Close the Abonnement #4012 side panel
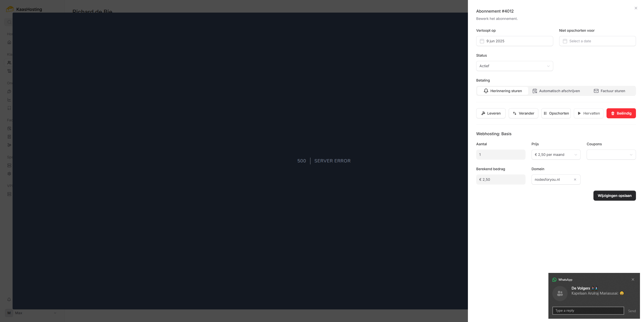This screenshot has width=644, height=322. tap(636, 8)
